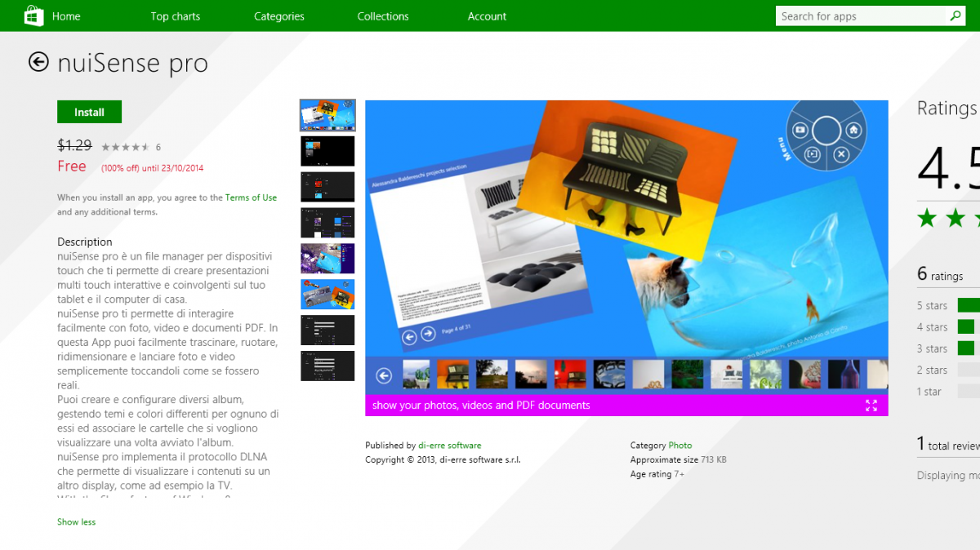Open the Collections section
980x550 pixels.
[383, 16]
